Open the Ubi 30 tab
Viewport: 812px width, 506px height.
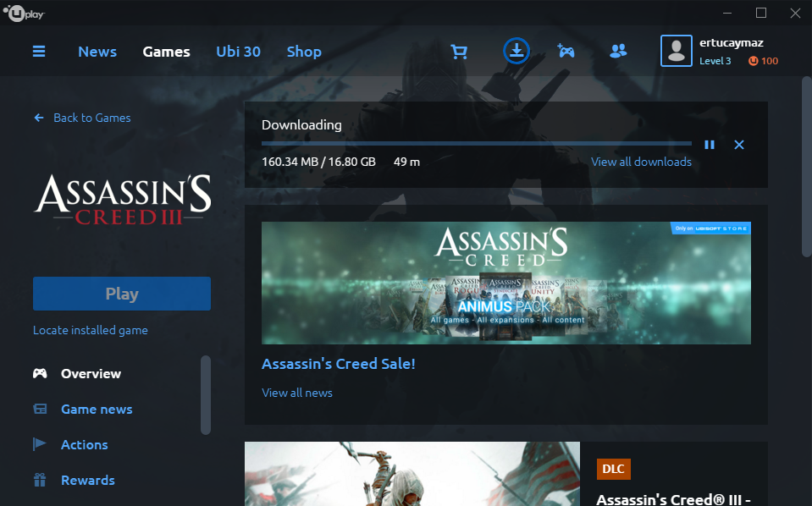(238, 52)
